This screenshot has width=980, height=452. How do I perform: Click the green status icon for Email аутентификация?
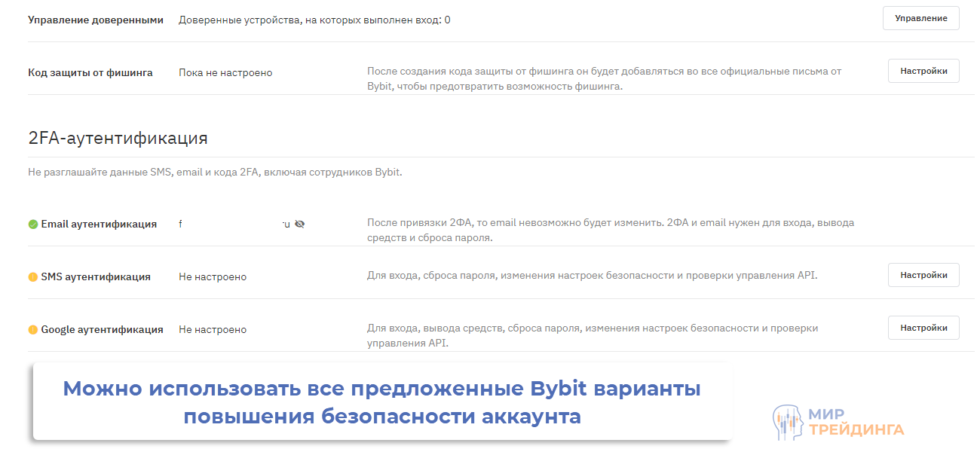32,224
